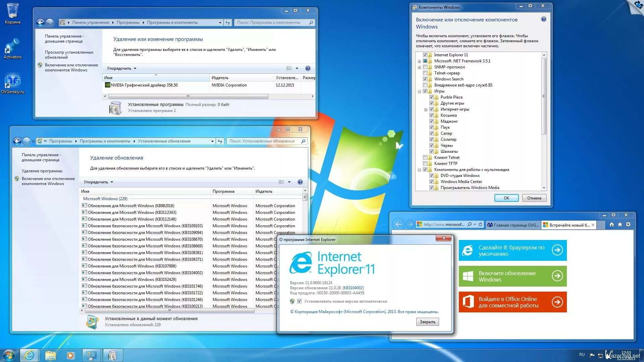This screenshot has width=644, height=362.
Task: Click the NVIDIA graphics driver entry icon
Action: (x=108, y=85)
